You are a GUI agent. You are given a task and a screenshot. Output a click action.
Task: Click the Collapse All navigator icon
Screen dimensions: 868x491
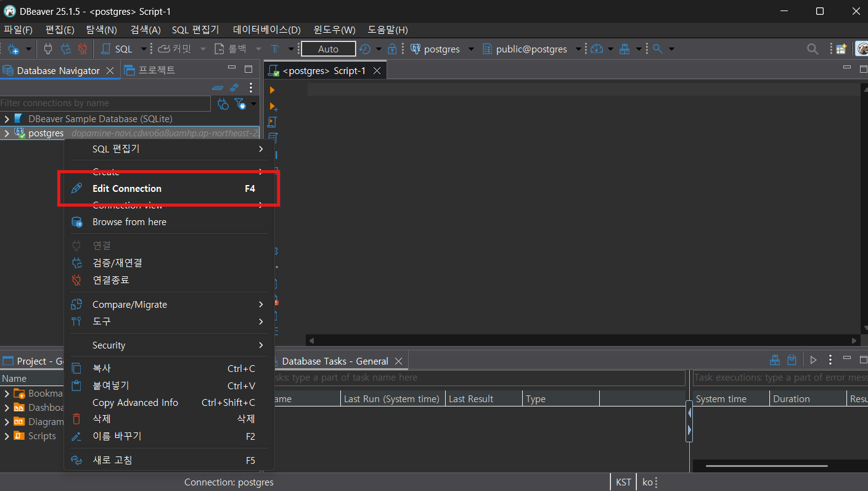click(218, 88)
